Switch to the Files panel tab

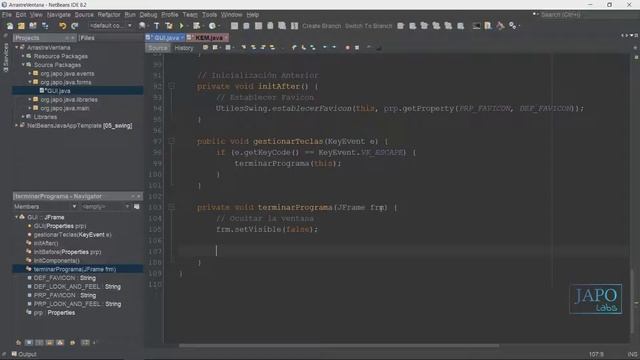tap(87, 38)
